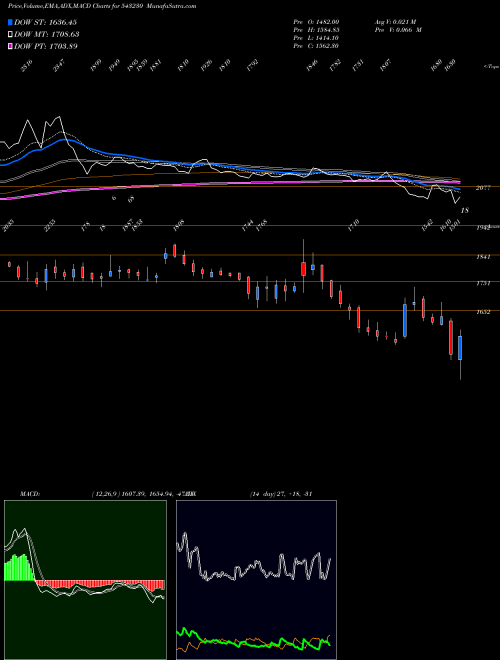Screen dimensions: 500x660
Task: Click the white DOW MT legend swatch
Action: 10,34
